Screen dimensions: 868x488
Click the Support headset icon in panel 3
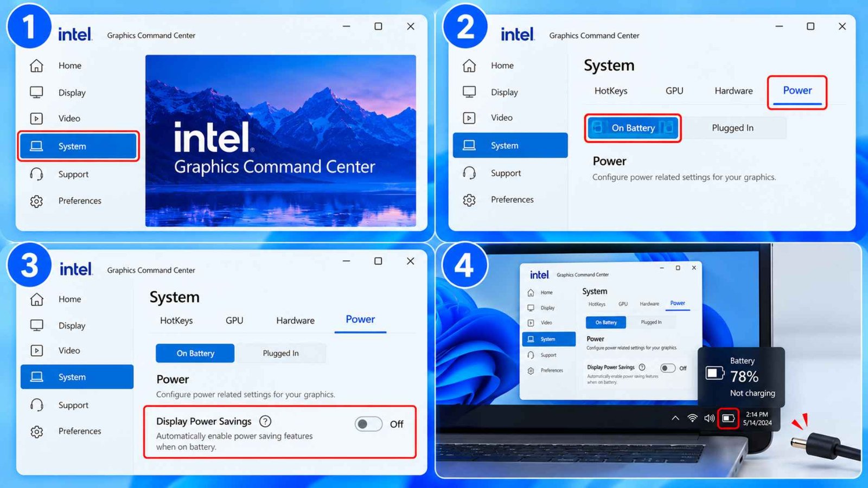(x=36, y=405)
